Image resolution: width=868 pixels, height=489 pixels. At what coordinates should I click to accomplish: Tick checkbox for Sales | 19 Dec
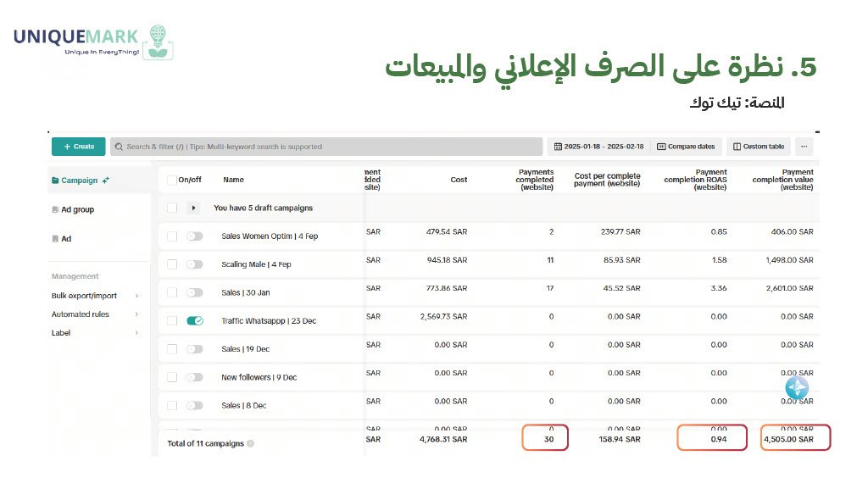coord(172,349)
